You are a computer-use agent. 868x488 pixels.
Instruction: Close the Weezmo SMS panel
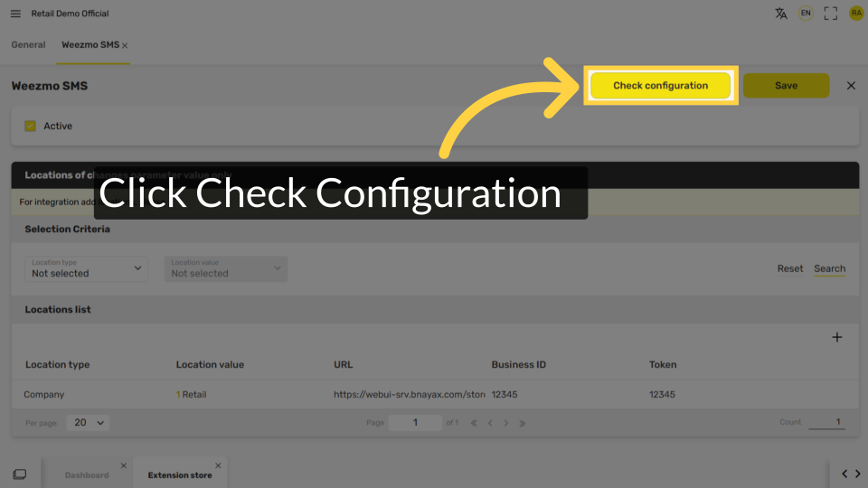pos(851,86)
